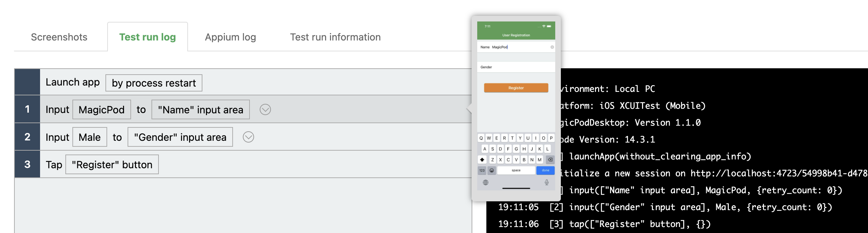Click the 'by process restart' option box

point(154,83)
